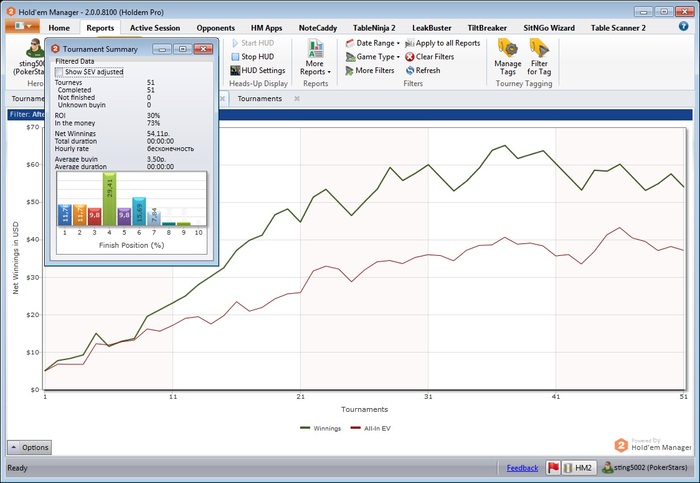Image resolution: width=700 pixels, height=483 pixels.
Task: Open HUD Settings
Action: 258,70
